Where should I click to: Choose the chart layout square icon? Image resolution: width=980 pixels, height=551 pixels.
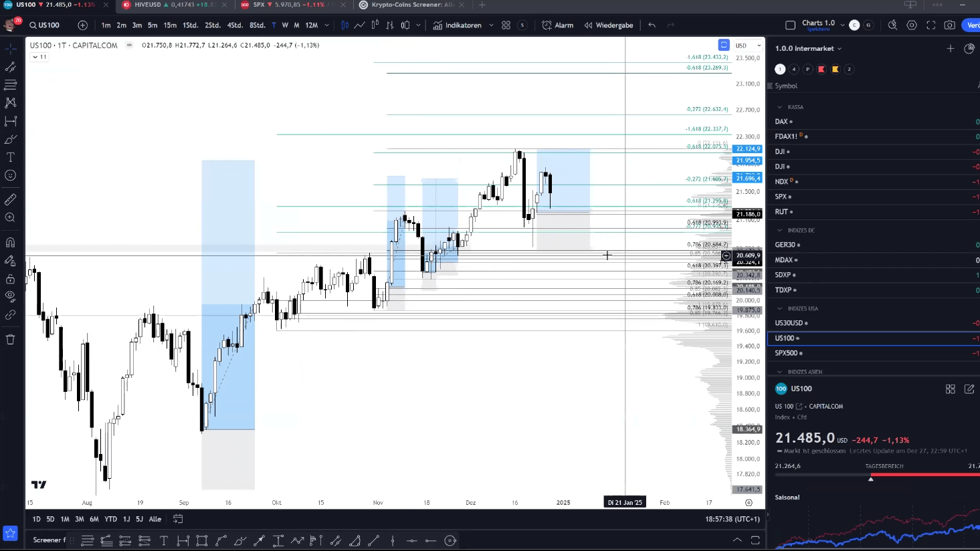click(x=790, y=25)
